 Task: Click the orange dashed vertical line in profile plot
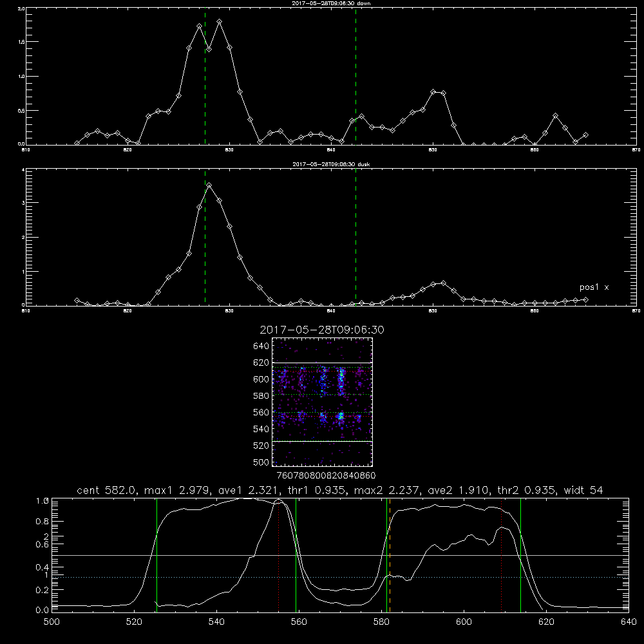point(390,555)
